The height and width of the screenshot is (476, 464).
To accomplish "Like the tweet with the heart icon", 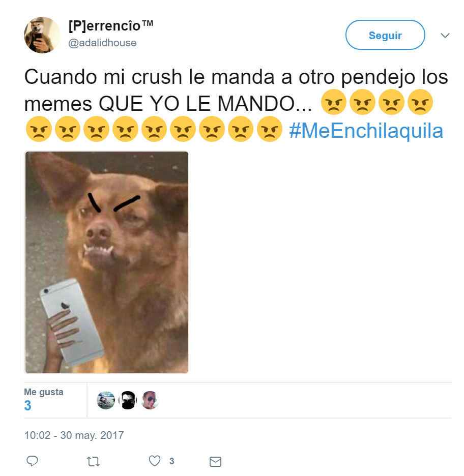I will tap(155, 461).
